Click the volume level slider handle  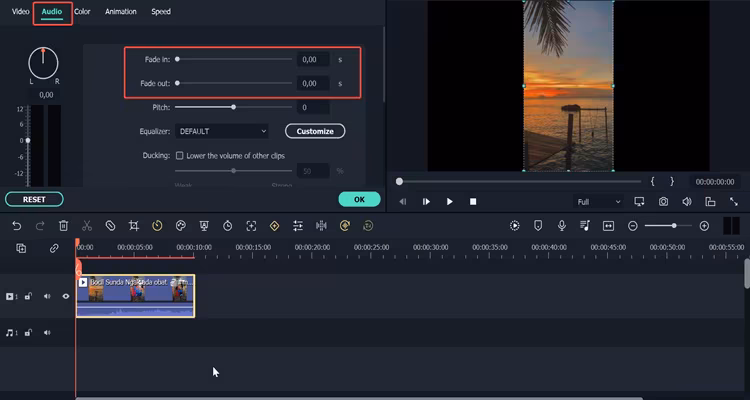tap(28, 140)
